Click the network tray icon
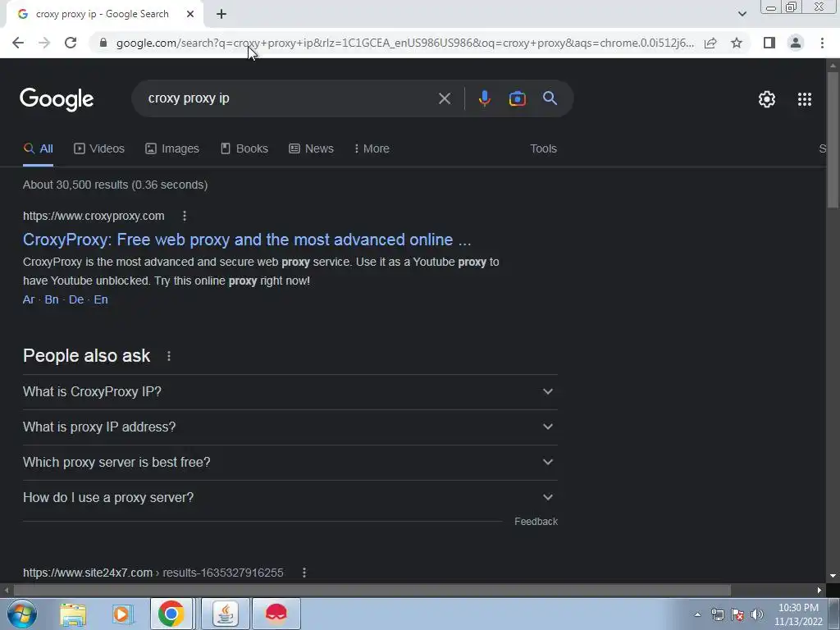 tap(718, 614)
